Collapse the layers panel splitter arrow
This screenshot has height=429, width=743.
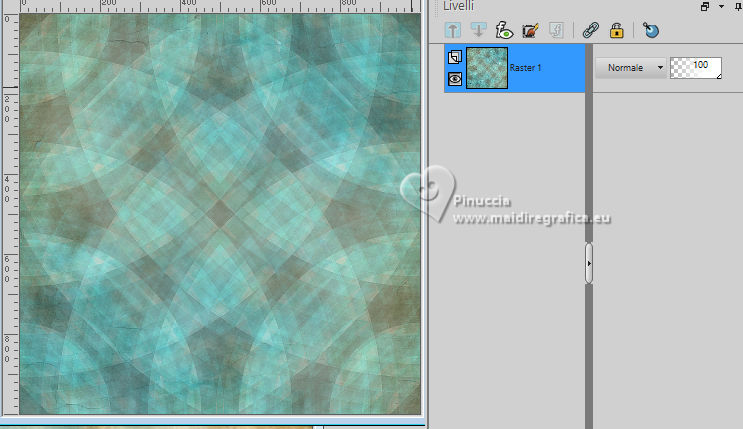coord(589,264)
